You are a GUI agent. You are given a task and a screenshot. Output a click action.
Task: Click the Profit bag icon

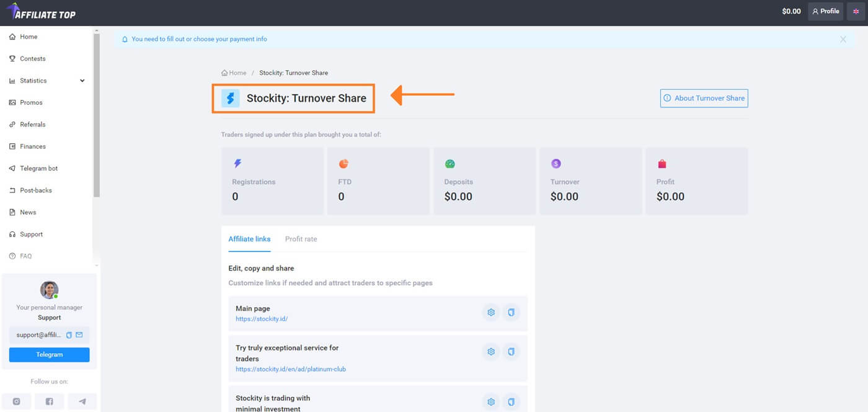662,164
